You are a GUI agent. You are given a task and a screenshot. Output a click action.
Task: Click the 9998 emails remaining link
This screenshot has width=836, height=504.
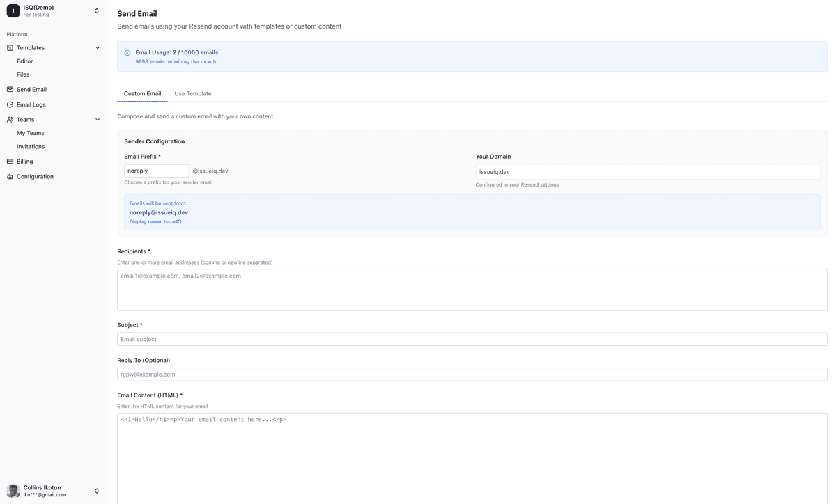[x=176, y=61]
